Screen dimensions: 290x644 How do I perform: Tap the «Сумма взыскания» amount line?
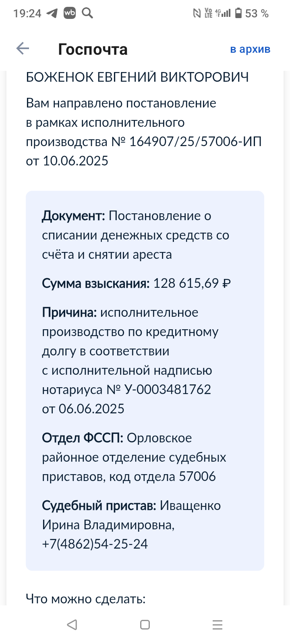click(137, 283)
